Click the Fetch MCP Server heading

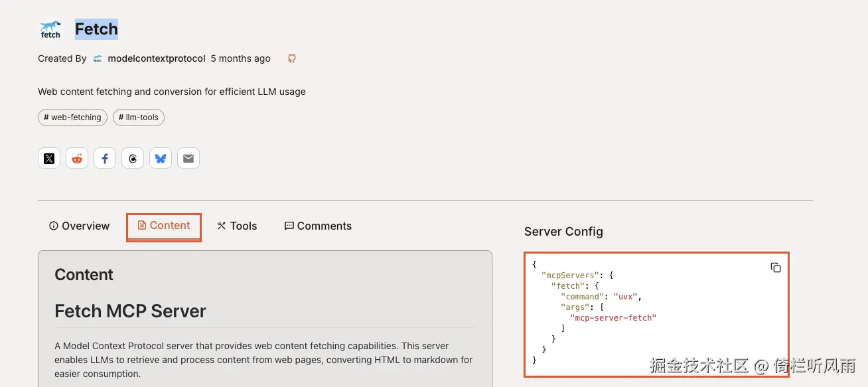(130, 311)
